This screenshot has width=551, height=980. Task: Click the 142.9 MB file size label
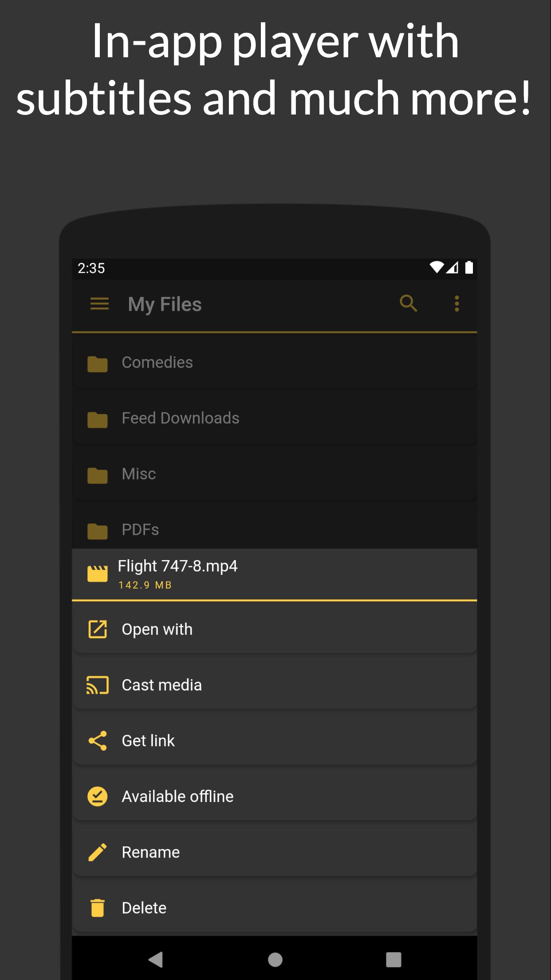[145, 585]
